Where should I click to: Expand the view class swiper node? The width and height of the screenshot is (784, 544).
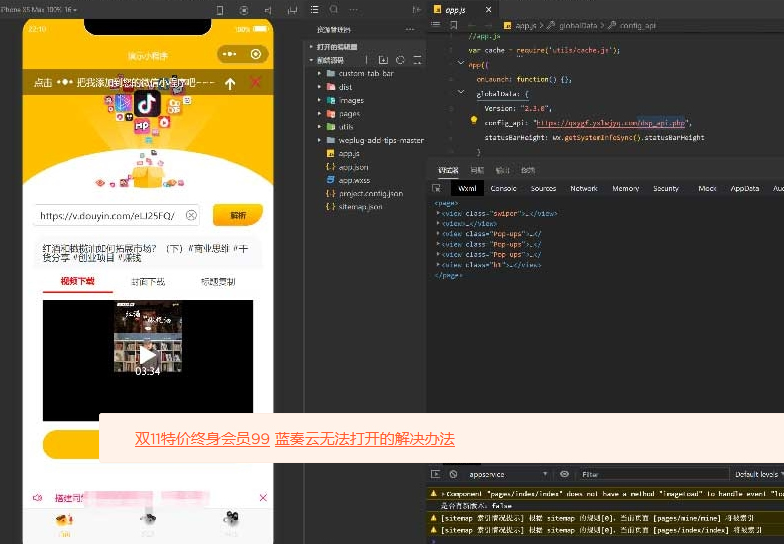[x=438, y=213]
